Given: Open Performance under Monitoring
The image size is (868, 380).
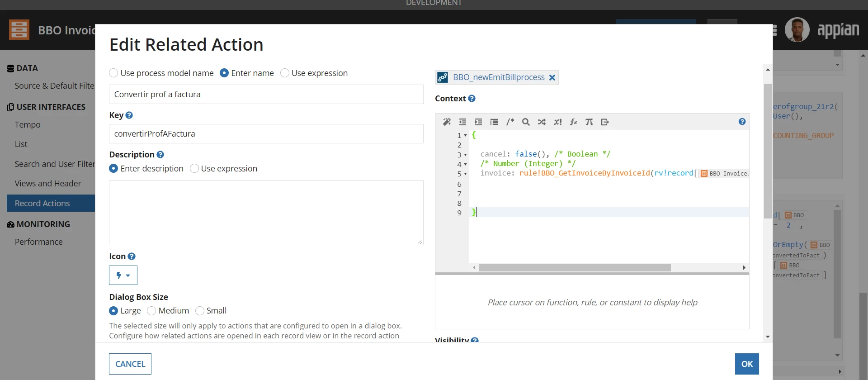Looking at the screenshot, I should [39, 242].
